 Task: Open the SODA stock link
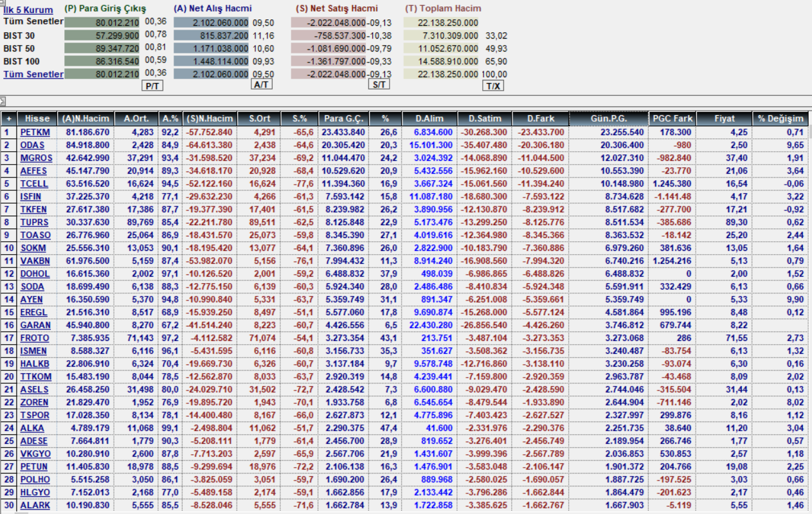tap(33, 286)
